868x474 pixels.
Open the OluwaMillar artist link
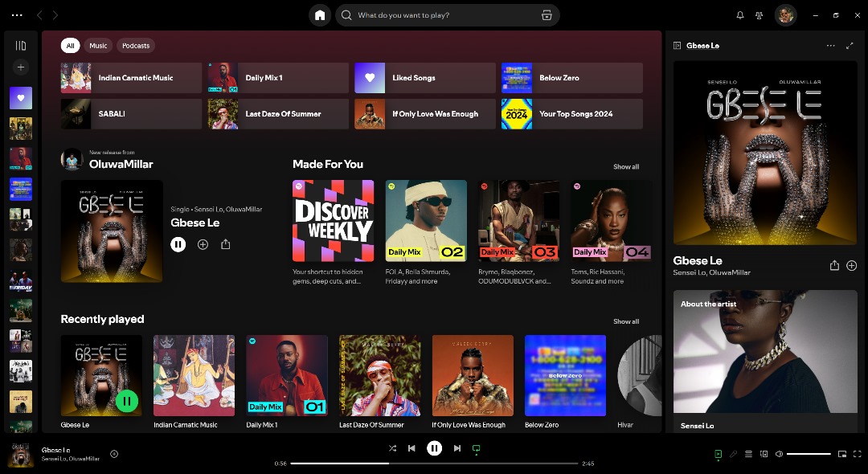coord(121,164)
